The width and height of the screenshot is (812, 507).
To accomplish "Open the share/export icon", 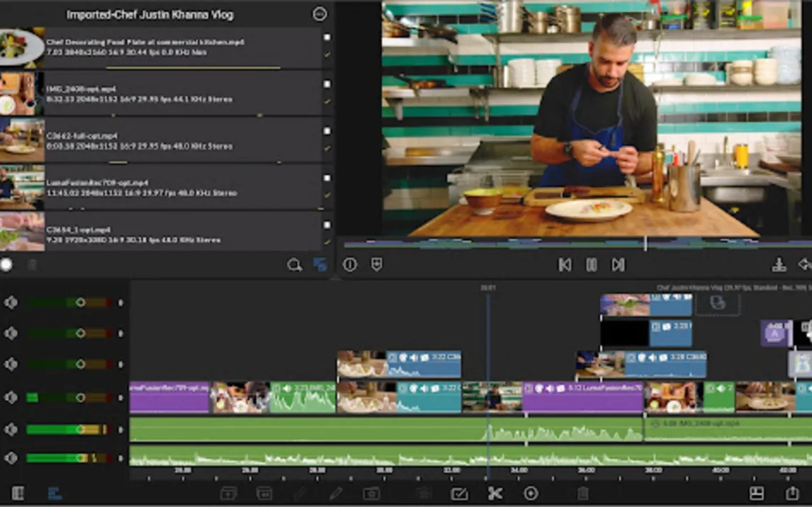I will point(792,494).
